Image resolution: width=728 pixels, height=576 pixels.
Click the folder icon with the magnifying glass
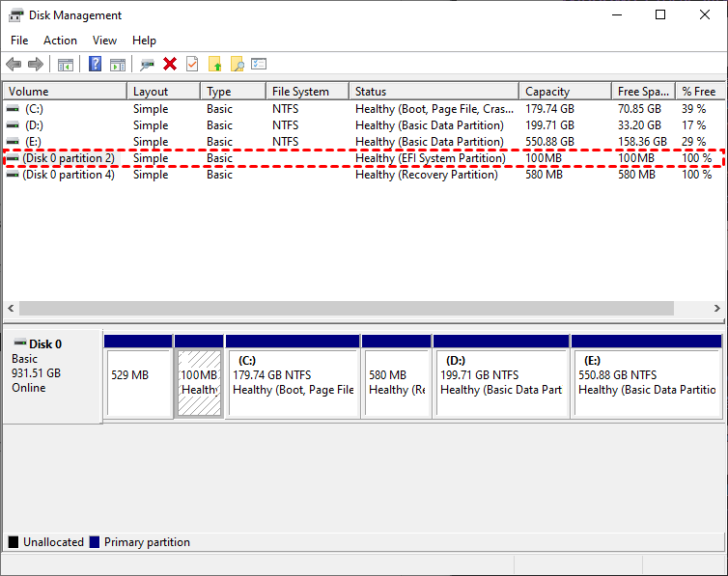pyautogui.click(x=237, y=64)
